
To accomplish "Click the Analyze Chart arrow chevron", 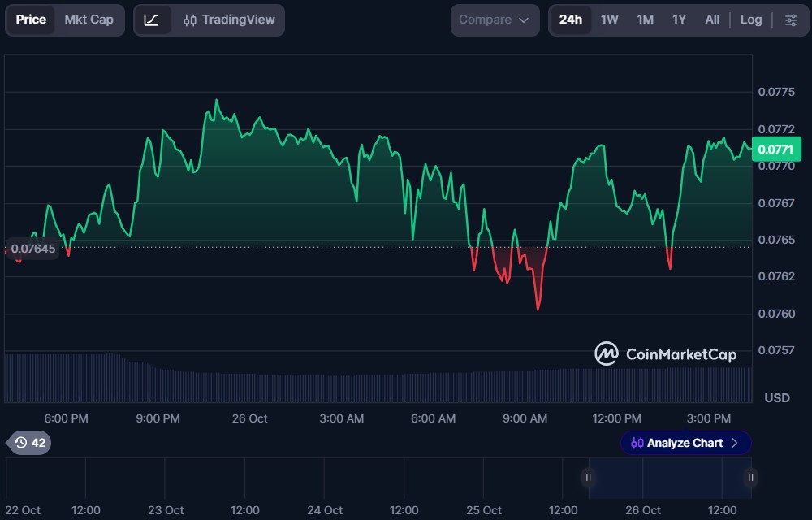I will point(734,443).
